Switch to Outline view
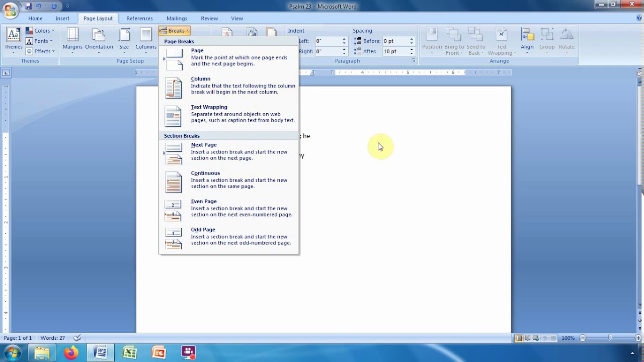The width and height of the screenshot is (644, 362). tap(545, 338)
